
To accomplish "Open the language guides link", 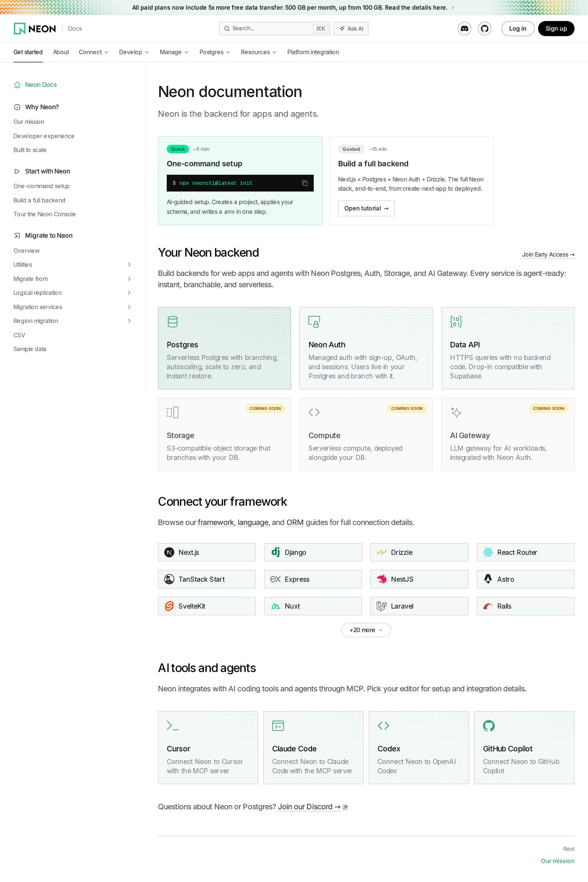I will coord(253,522).
